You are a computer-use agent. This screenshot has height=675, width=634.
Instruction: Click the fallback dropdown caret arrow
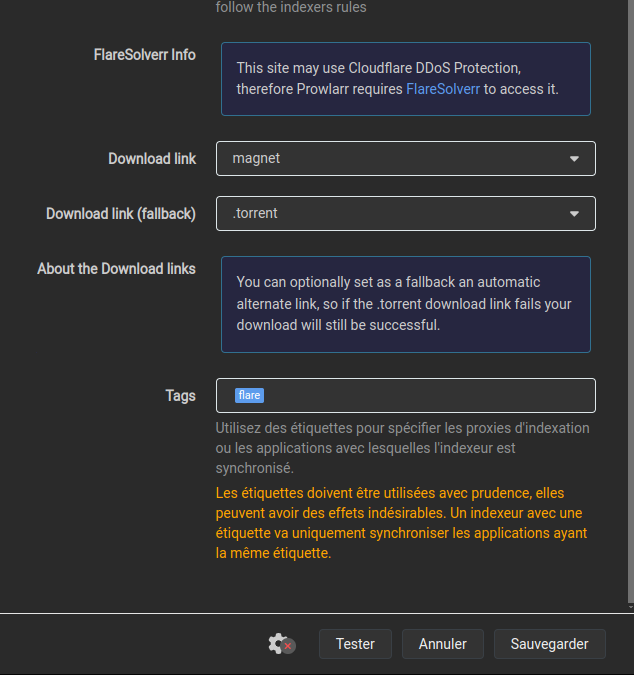pyautogui.click(x=574, y=214)
